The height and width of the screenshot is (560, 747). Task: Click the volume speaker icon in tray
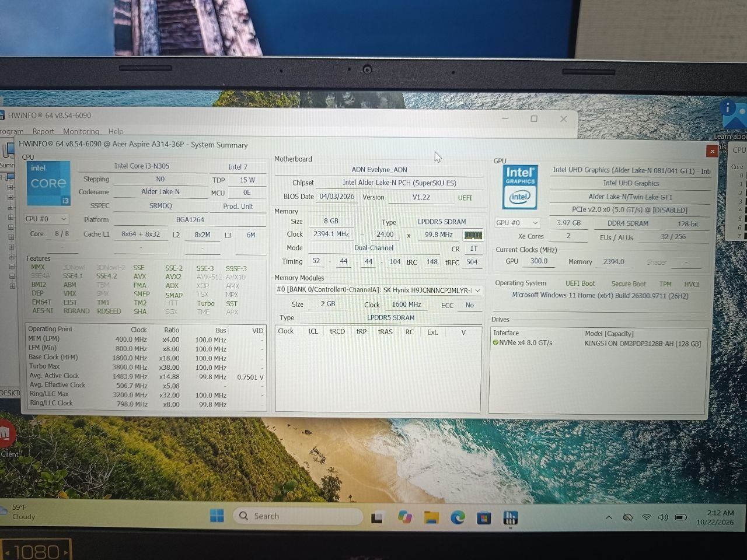663,517
